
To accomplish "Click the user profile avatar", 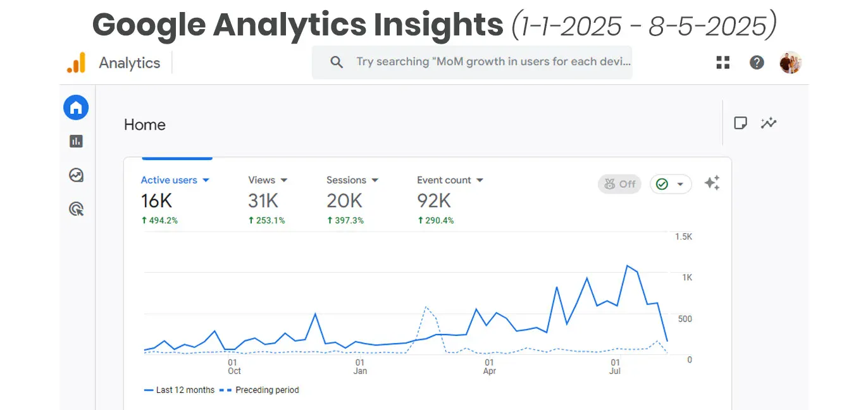I will point(790,62).
